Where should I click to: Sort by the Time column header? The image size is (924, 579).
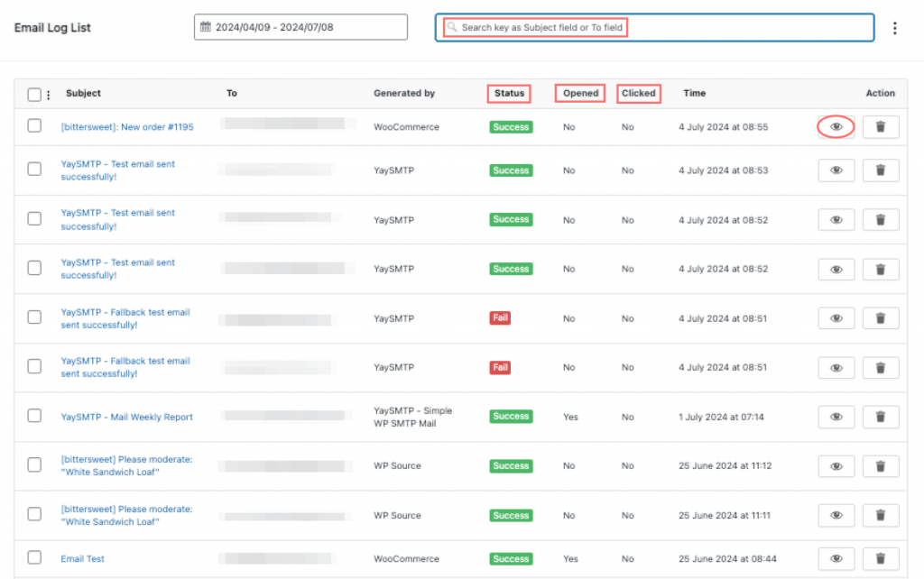tap(693, 93)
